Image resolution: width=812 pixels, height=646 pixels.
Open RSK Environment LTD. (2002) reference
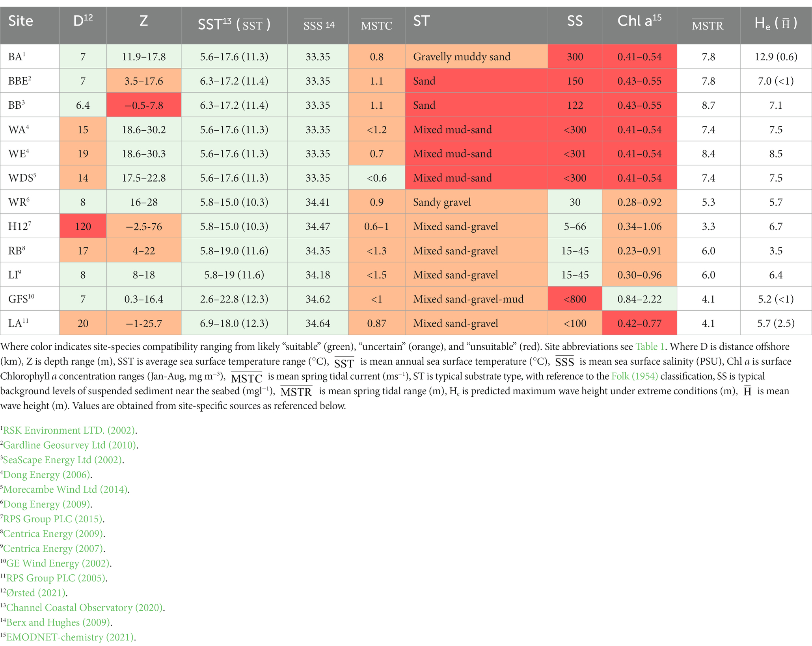[69, 430]
